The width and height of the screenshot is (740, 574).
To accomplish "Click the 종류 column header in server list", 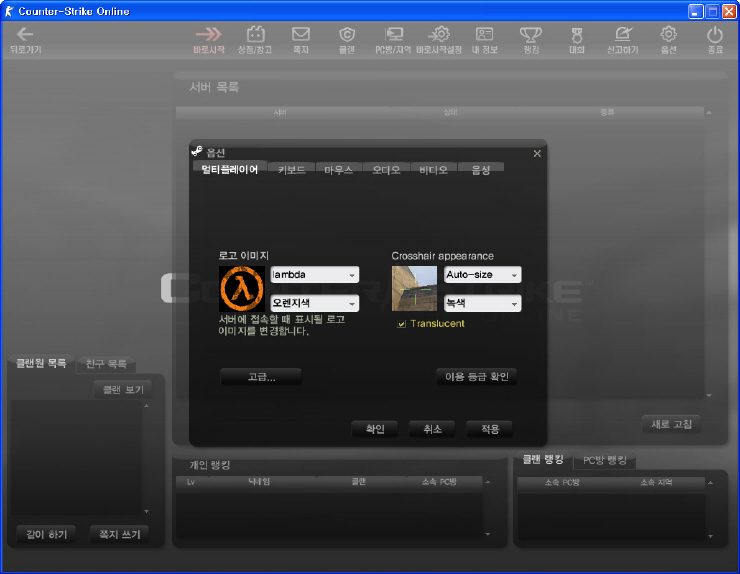I will tap(607, 112).
